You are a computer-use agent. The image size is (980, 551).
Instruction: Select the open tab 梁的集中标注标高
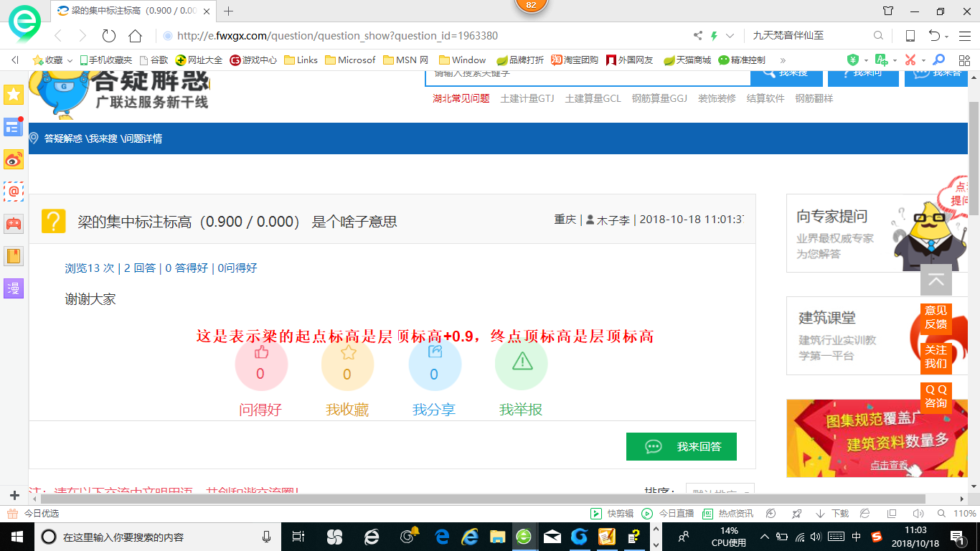(133, 11)
